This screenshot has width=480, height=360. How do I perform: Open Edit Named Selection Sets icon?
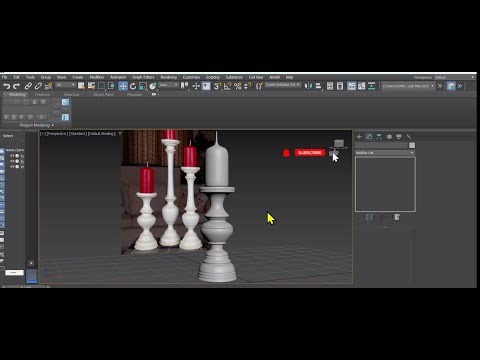pos(259,86)
